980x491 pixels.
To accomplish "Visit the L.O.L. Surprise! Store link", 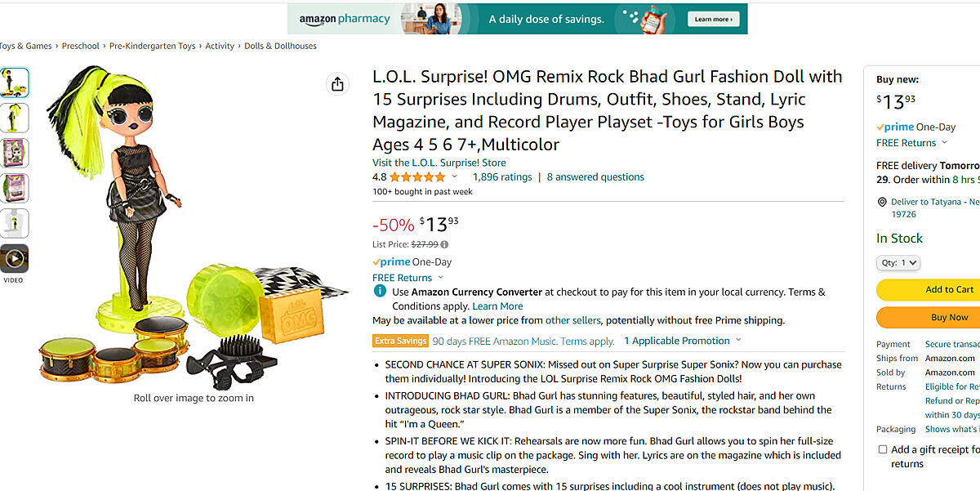I will point(439,163).
